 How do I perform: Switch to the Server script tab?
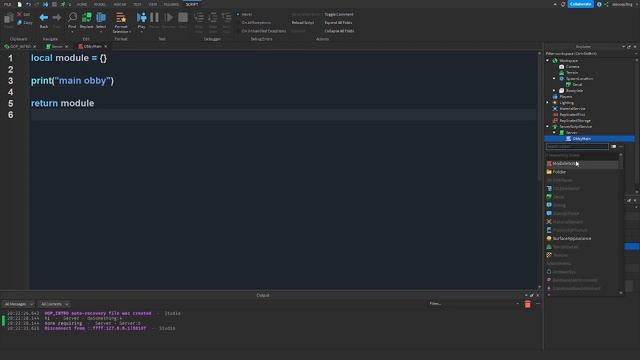pos(57,47)
